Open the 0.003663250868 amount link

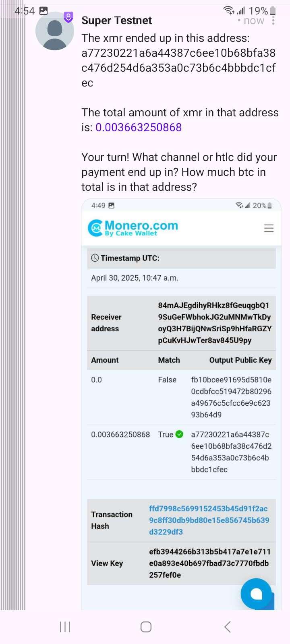(x=139, y=128)
